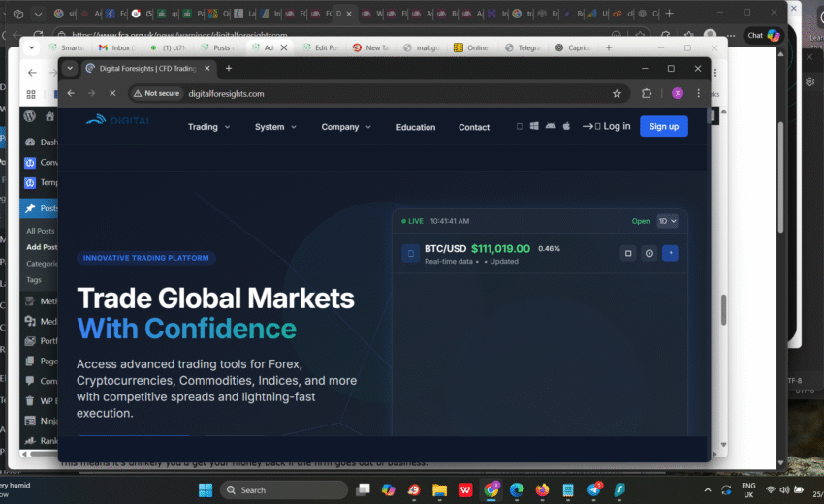Viewport: 824px width, 504px height.
Task: Open the WordPress Dashboard sidebar item
Action: tap(40, 142)
